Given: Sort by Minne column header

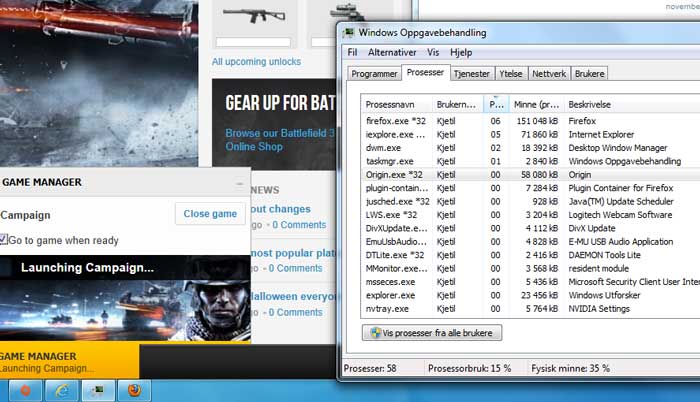Looking at the screenshot, I should 536,105.
